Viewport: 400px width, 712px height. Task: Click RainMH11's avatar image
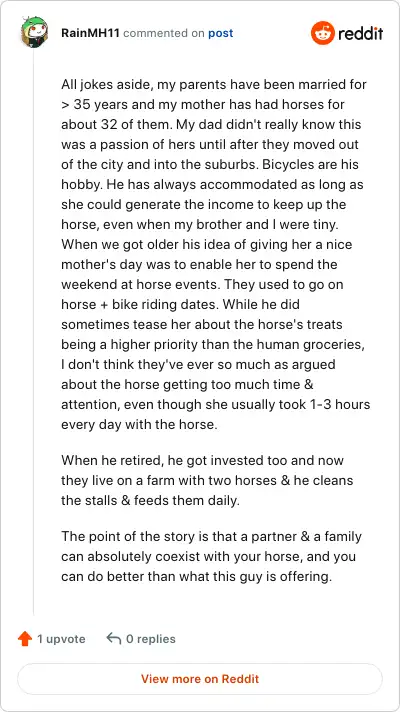click(x=34, y=33)
